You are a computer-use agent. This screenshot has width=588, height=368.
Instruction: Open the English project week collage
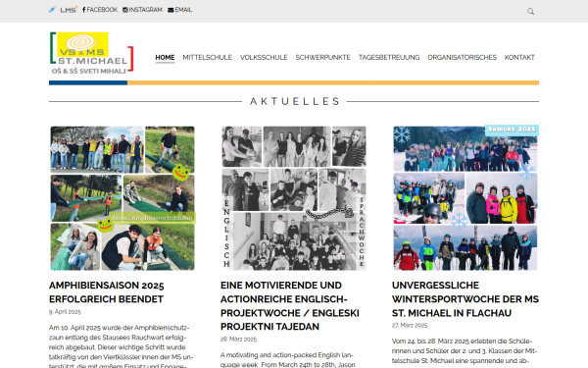click(x=294, y=198)
